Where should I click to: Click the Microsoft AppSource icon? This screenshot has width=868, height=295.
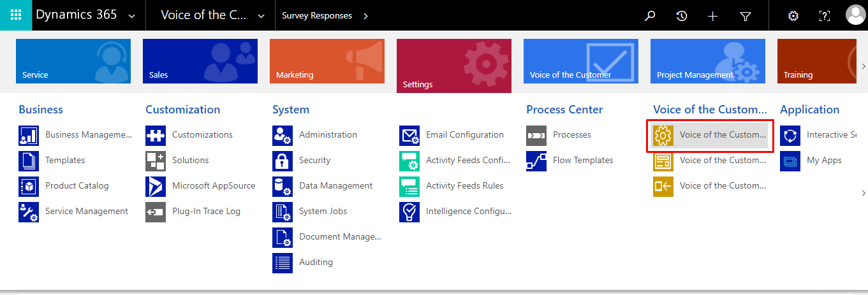156,186
